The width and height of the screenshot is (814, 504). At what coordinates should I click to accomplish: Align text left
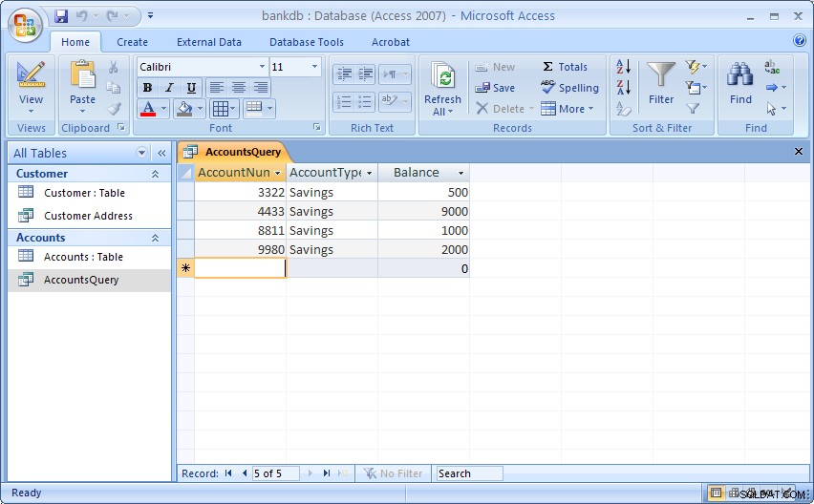(x=217, y=88)
